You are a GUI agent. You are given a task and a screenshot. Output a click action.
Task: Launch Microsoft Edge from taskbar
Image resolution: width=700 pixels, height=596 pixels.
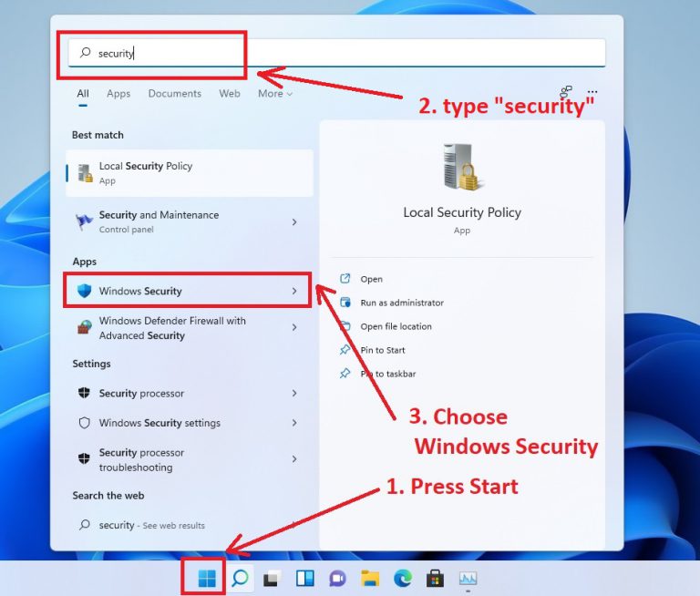point(403,579)
